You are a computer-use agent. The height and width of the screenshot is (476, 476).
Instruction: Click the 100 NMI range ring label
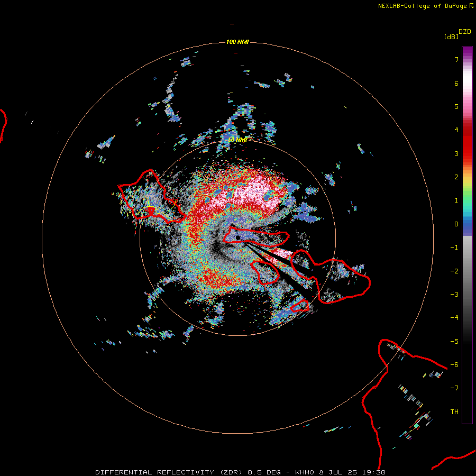237,42
